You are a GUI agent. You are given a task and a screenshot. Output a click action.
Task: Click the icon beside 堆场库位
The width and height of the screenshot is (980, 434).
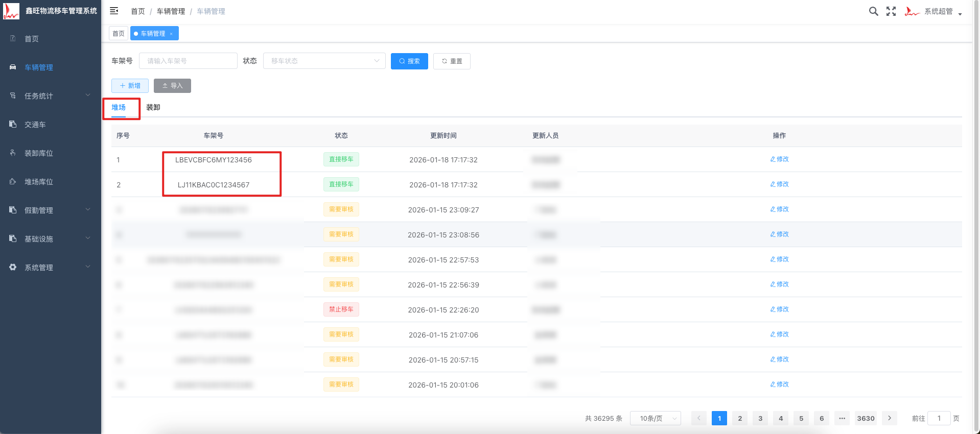click(13, 181)
